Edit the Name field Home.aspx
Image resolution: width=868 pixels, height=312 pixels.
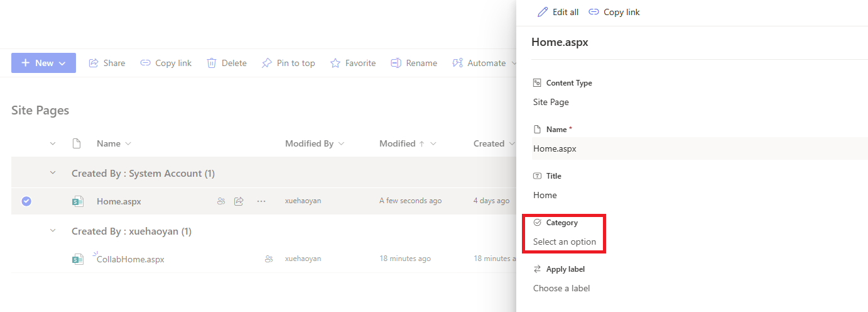point(700,149)
